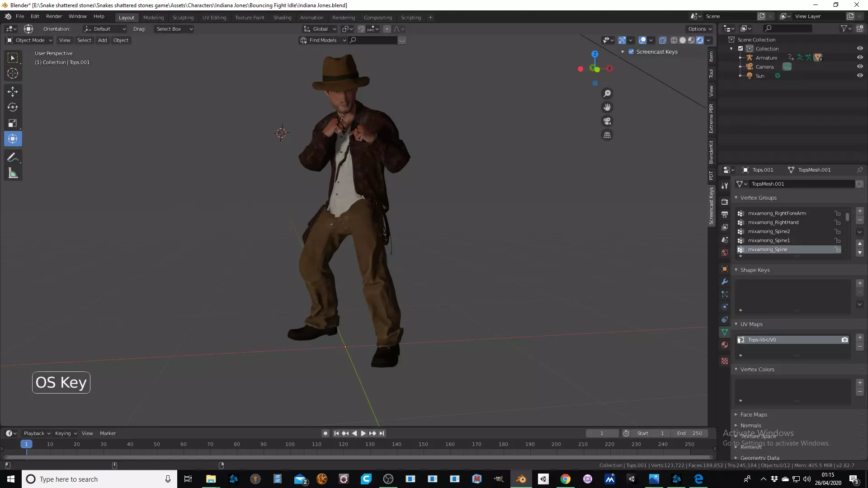Select the Scale tool
868x488 pixels.
pyautogui.click(x=13, y=123)
